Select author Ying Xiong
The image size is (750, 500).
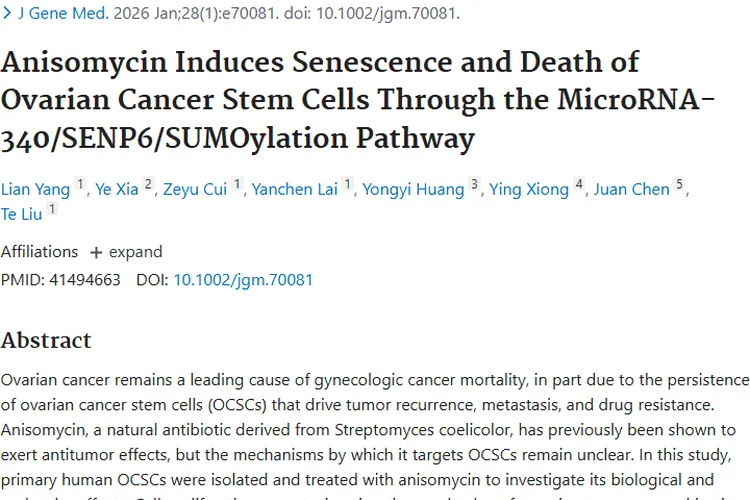click(529, 190)
